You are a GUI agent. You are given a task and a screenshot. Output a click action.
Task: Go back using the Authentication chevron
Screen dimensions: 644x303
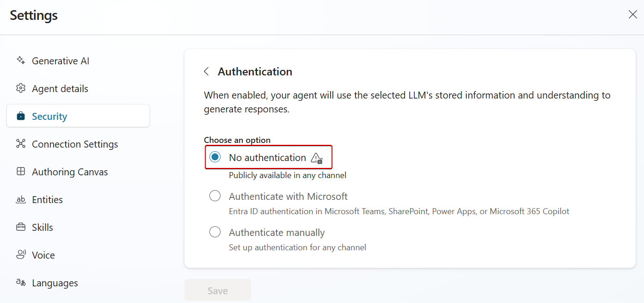tap(207, 72)
